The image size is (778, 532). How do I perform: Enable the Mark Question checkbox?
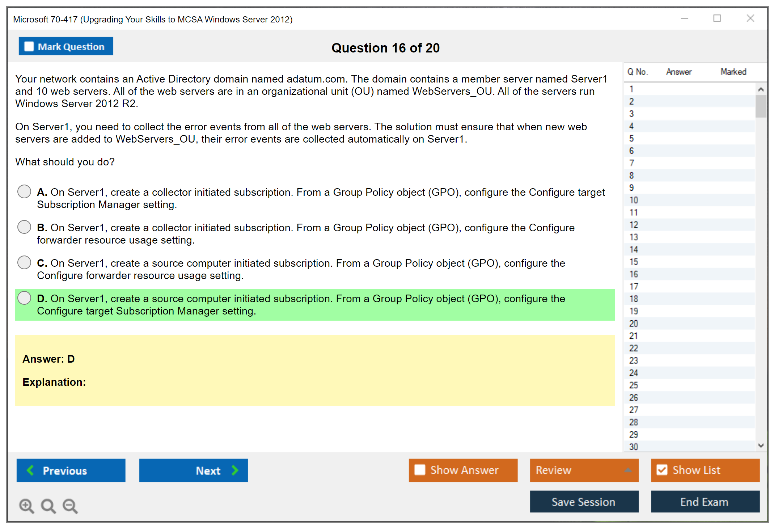(x=29, y=47)
